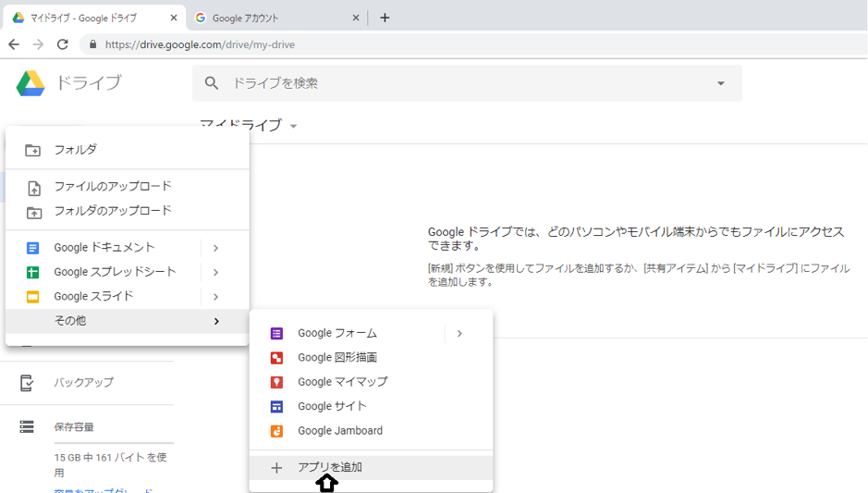Open 保存容量 in sidebar

[x=74, y=427]
